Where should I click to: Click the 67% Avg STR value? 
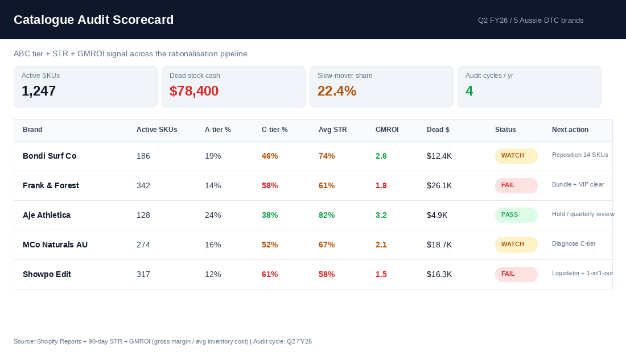(327, 245)
